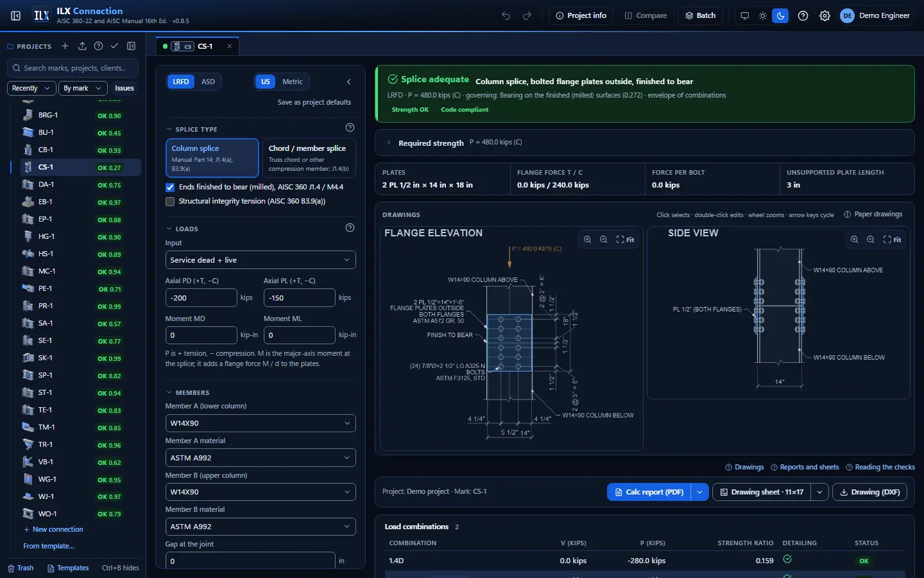The image size is (924, 578).
Task: Open the Member B material dropdown
Action: 261,527
